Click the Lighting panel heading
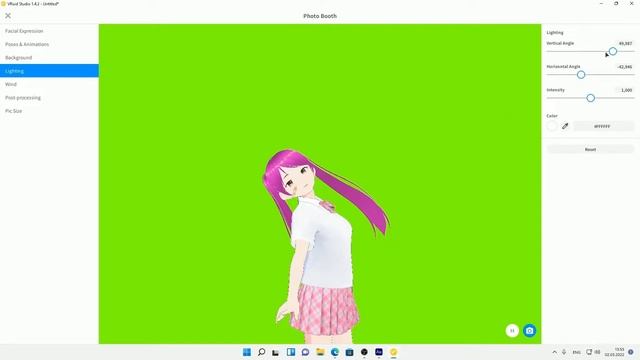The image size is (640, 360). coord(555,32)
